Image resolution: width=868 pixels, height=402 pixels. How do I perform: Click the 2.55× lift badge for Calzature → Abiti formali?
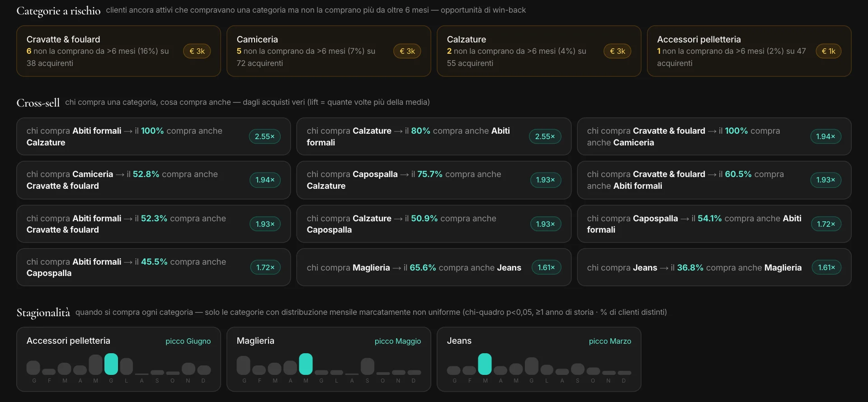[x=545, y=136]
